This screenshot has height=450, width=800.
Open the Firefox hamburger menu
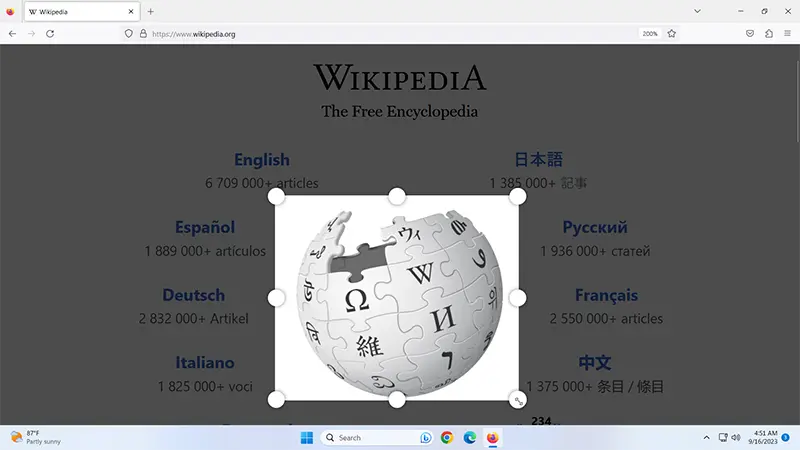(787, 34)
